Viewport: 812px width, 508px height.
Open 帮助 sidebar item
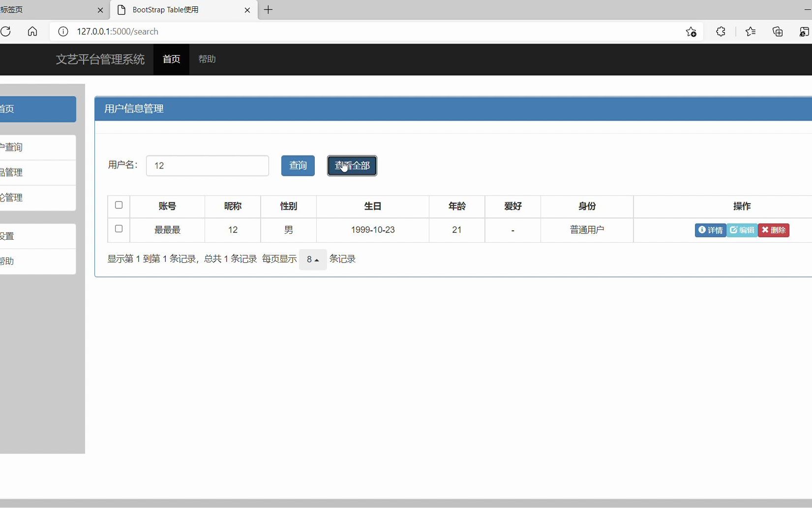click(x=38, y=261)
